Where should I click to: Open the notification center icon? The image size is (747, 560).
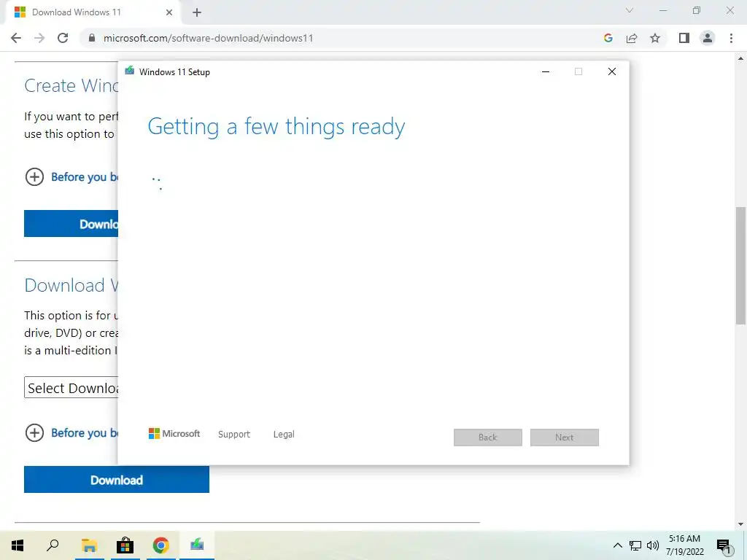(x=724, y=545)
